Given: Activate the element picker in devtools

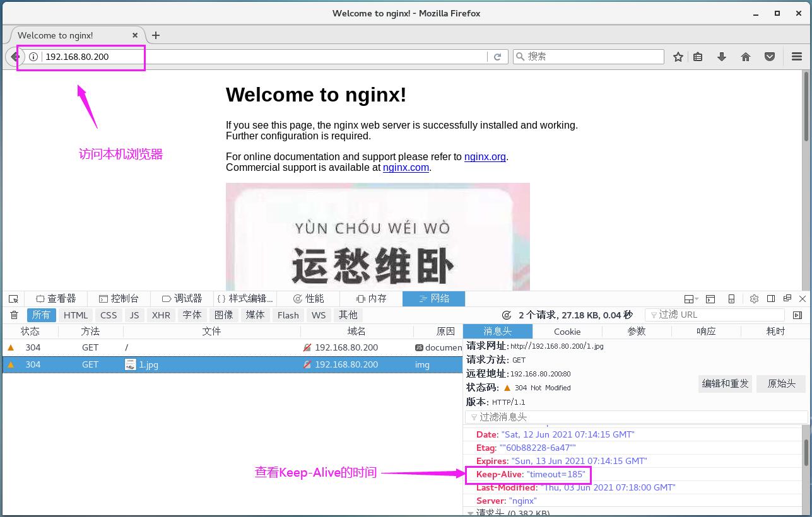Looking at the screenshot, I should [13, 299].
